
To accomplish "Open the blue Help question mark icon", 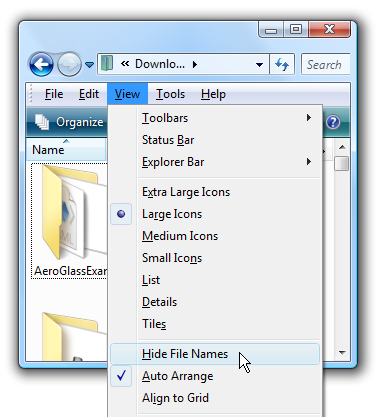I will point(333,122).
